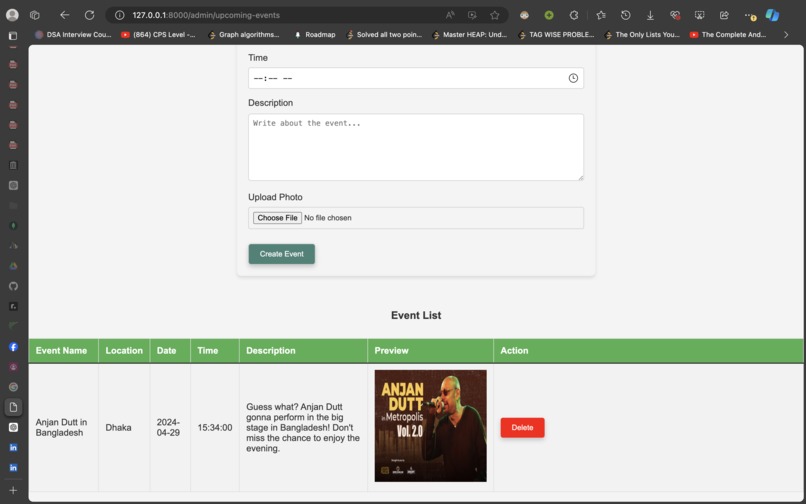Open the Master HEAP bookmark
The image size is (806, 504).
(x=470, y=34)
